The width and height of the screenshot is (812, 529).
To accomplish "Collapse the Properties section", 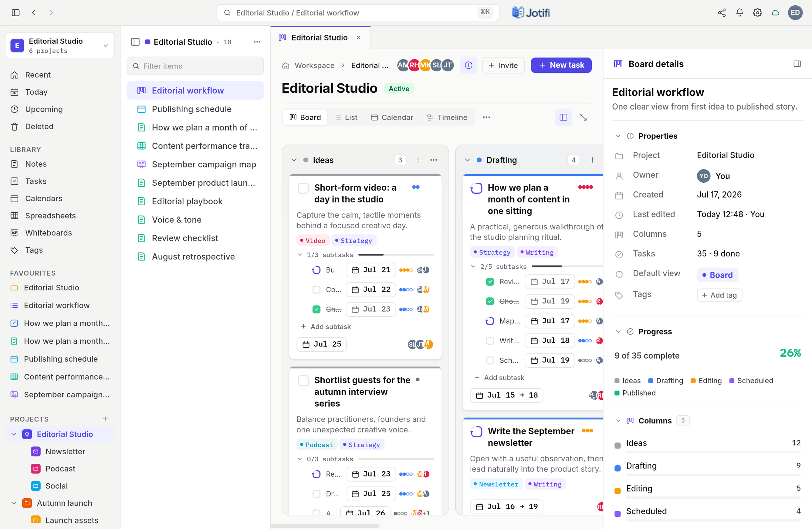I will point(618,136).
